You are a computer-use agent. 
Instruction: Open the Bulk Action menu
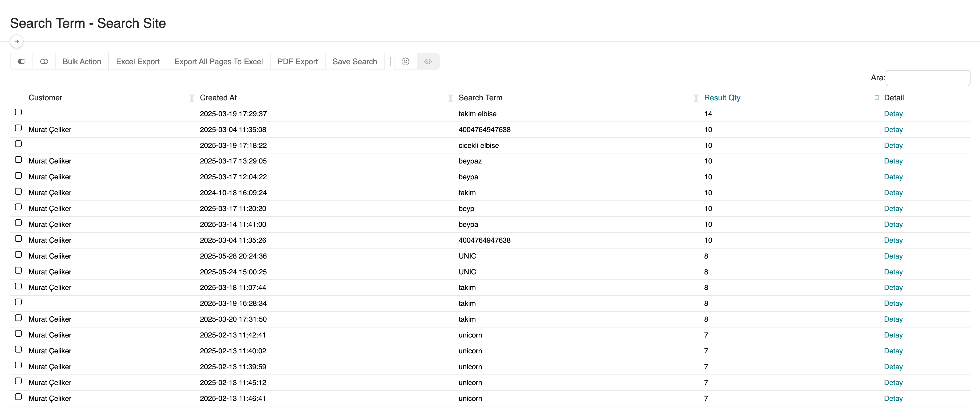[x=82, y=61]
